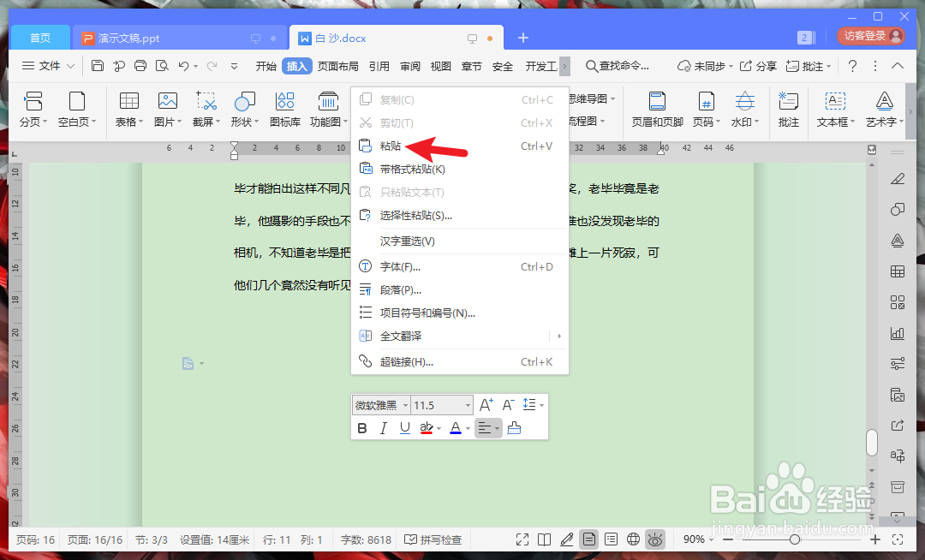Click the zoom in plus button
Screen dimensions: 925x560
[x=874, y=539]
